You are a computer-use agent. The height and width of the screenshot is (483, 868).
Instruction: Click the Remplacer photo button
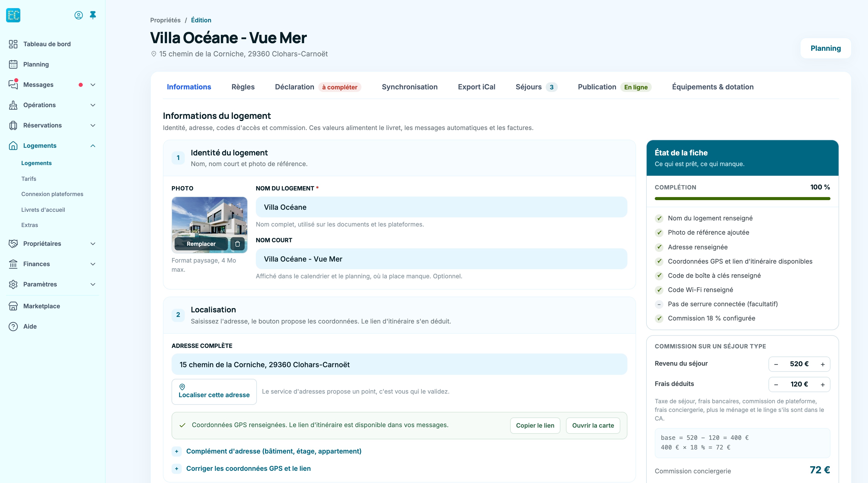(201, 244)
